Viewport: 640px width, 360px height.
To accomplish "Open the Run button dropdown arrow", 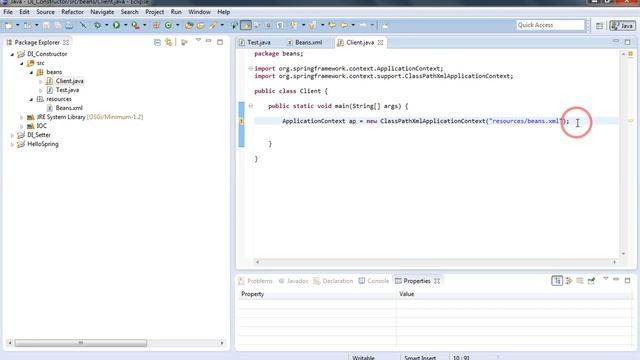I will point(125,25).
